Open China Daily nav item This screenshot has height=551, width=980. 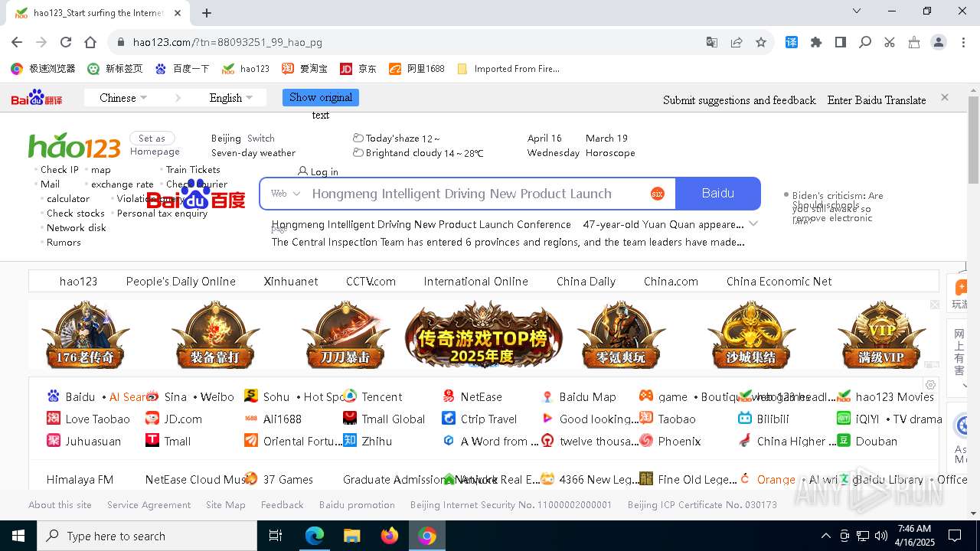tap(586, 282)
